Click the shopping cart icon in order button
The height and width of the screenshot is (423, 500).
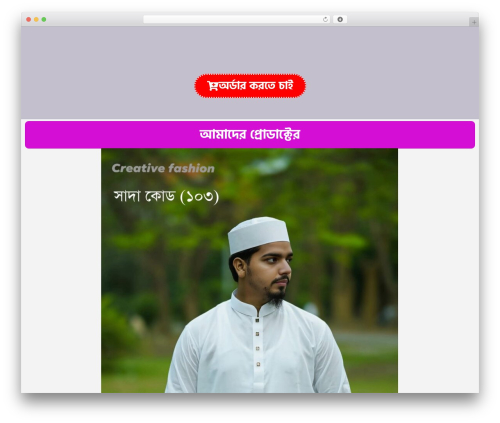(213, 86)
